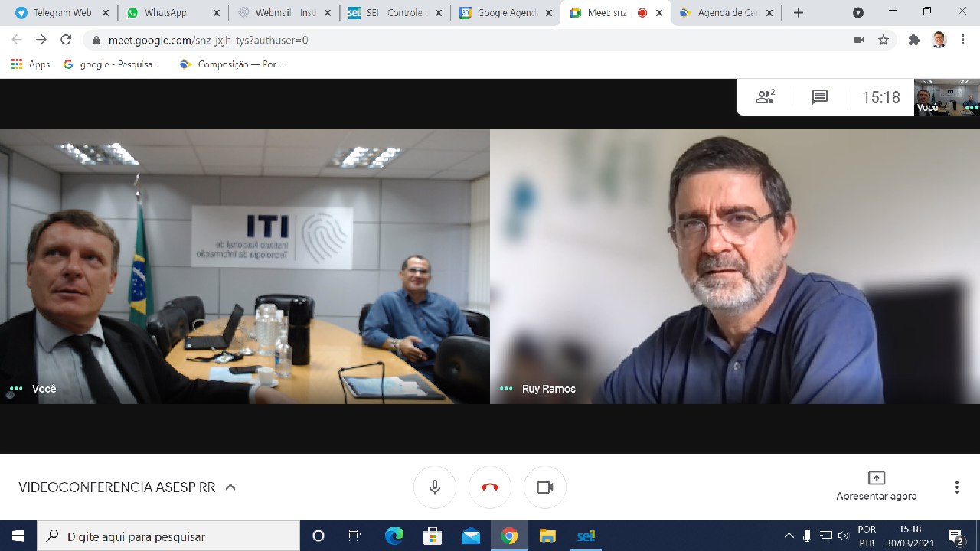Open the Chrome three-dot menu
Image resolution: width=980 pixels, height=551 pixels.
pyautogui.click(x=963, y=40)
